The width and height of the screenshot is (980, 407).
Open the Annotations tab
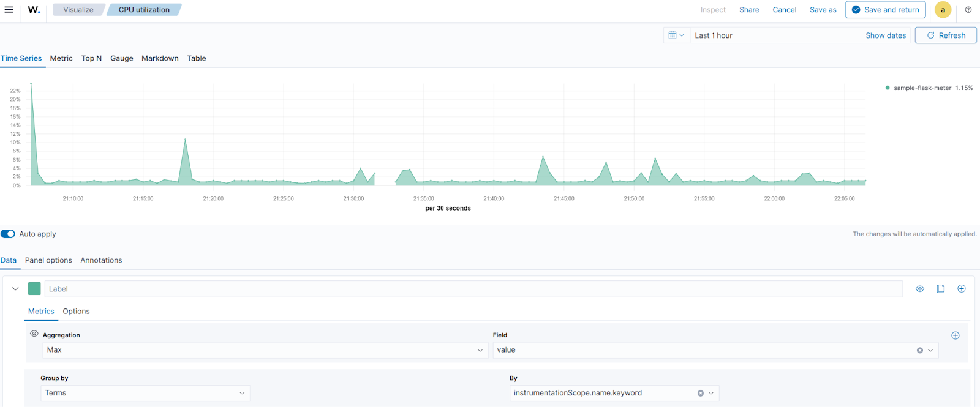pos(101,260)
